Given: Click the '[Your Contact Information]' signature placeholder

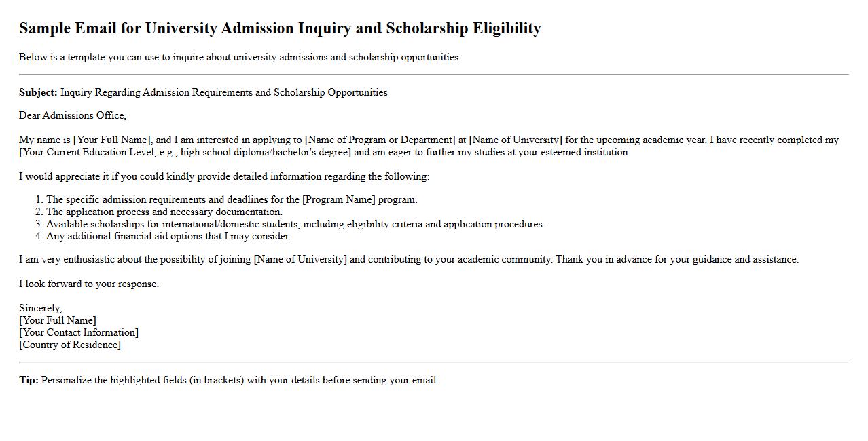Looking at the screenshot, I should tap(79, 333).
